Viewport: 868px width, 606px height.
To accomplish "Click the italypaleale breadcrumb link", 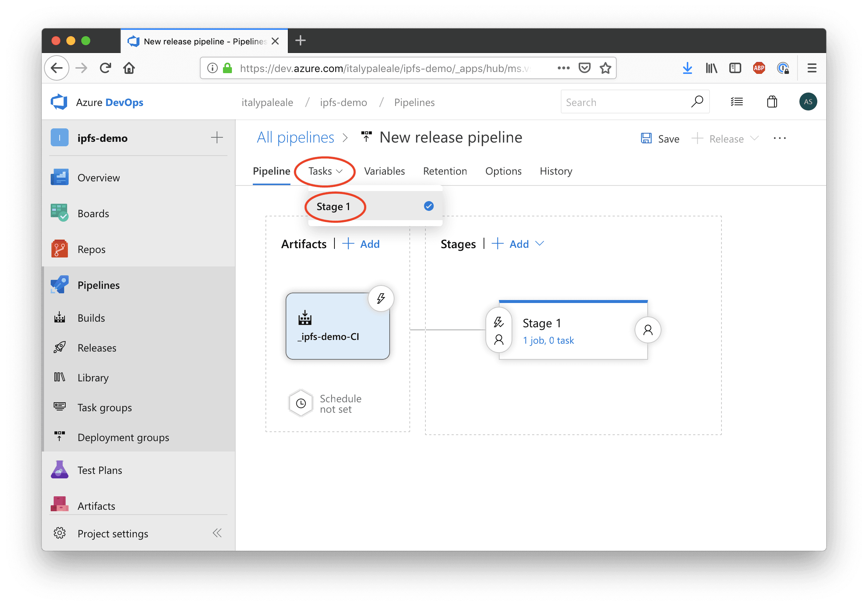I will (267, 103).
